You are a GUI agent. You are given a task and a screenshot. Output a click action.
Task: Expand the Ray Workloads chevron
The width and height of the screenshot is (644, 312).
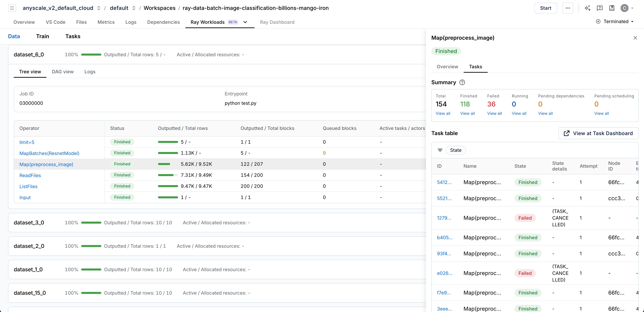(245, 22)
